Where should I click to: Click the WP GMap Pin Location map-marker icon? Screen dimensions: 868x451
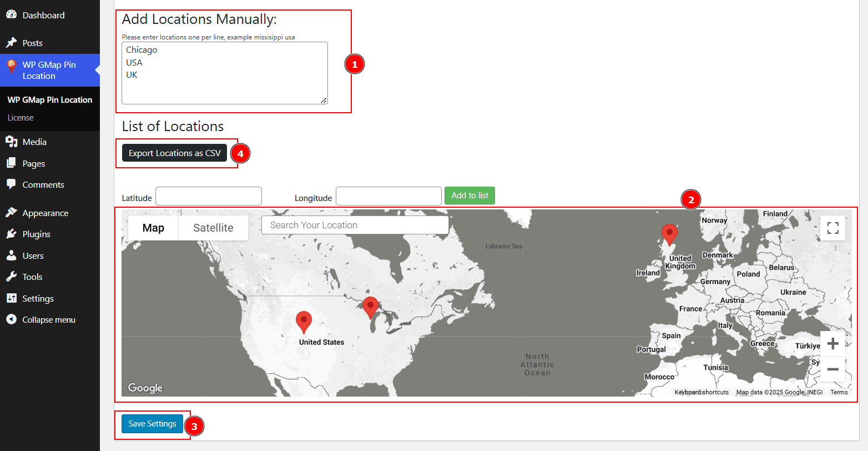pos(11,67)
